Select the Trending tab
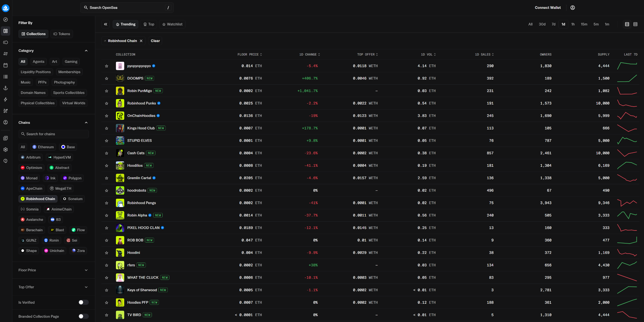The height and width of the screenshot is (322, 644). pos(126,24)
